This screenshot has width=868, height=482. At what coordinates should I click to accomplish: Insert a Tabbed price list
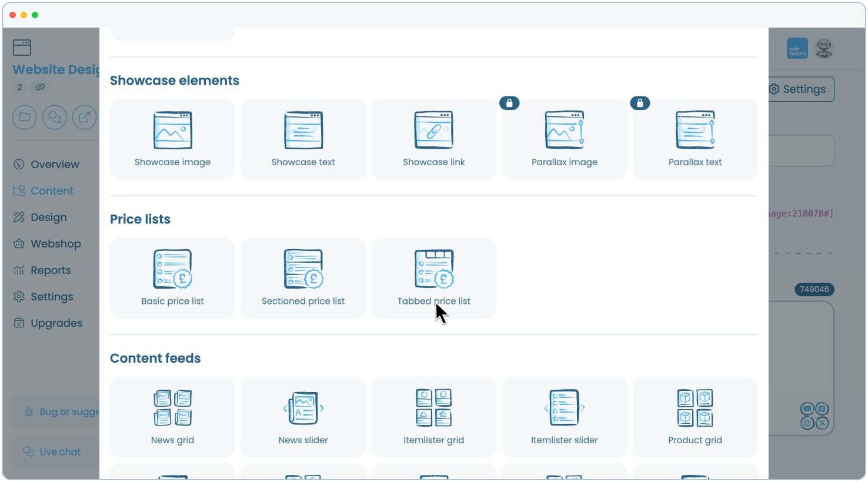(433, 278)
